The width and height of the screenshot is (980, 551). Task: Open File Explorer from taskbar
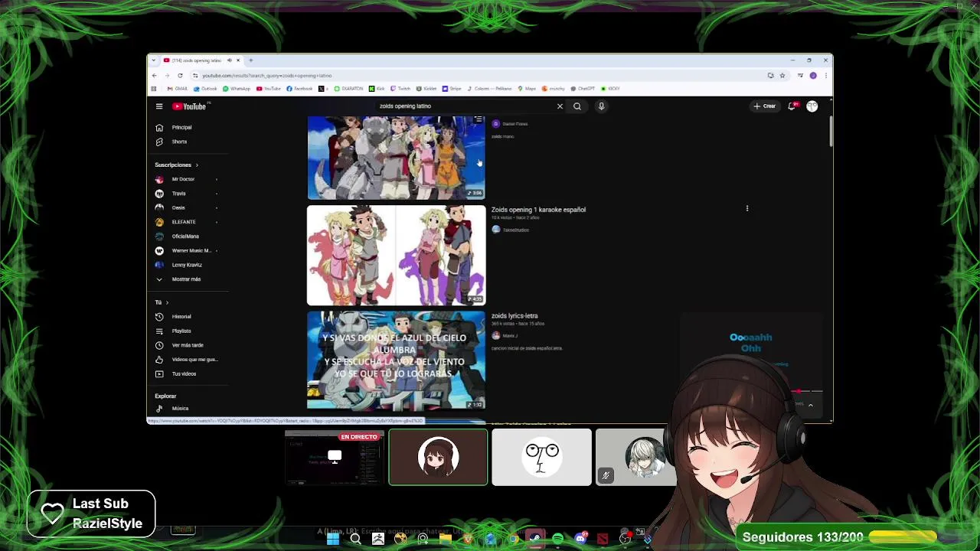[445, 539]
